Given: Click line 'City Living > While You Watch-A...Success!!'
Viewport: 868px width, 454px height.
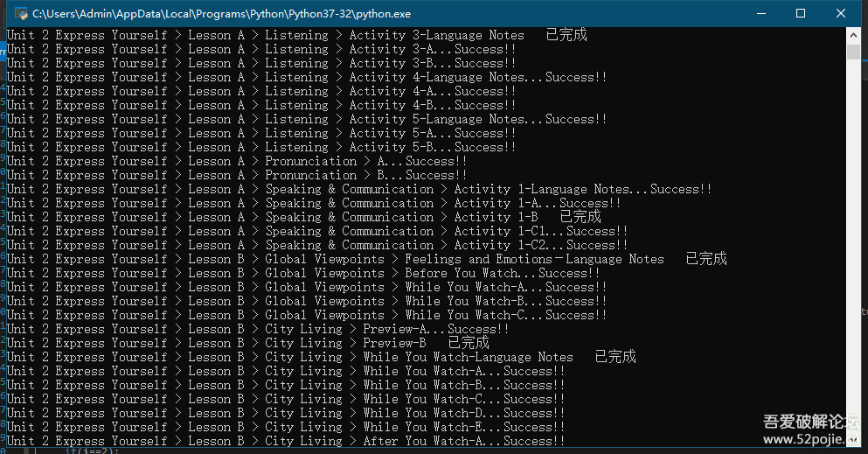Looking at the screenshot, I should 286,371.
